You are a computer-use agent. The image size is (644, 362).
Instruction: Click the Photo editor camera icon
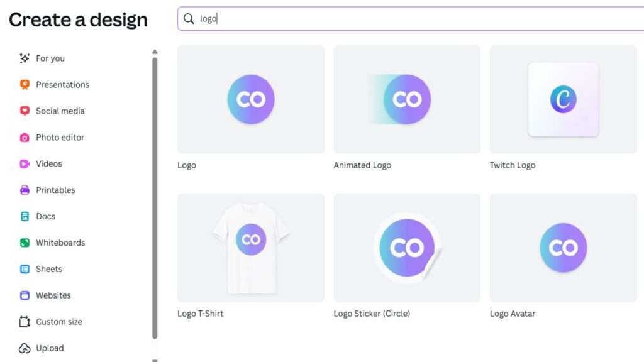25,138
